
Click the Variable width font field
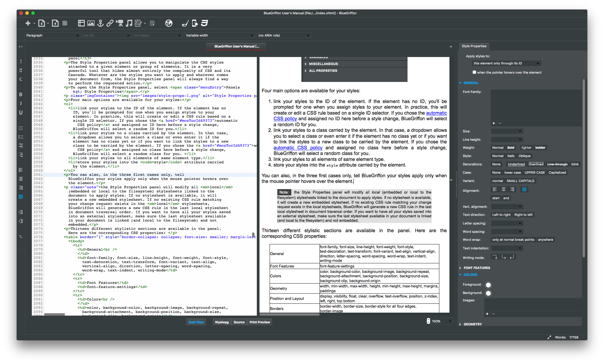219,35
